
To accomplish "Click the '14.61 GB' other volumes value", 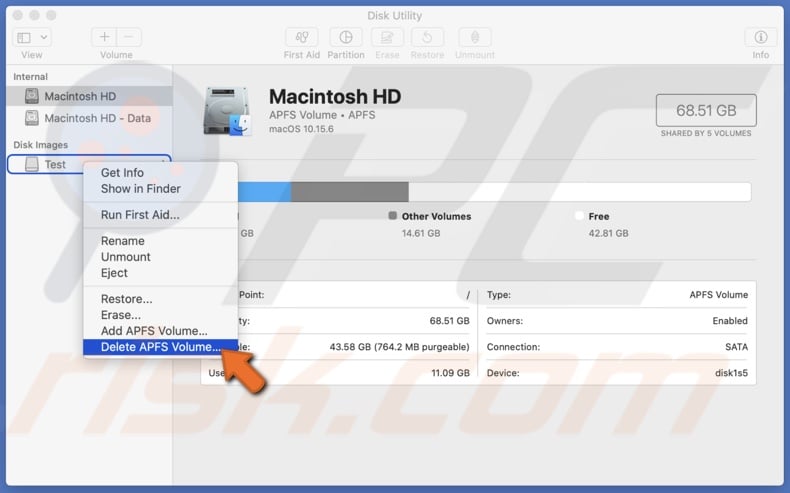I will coord(421,234).
